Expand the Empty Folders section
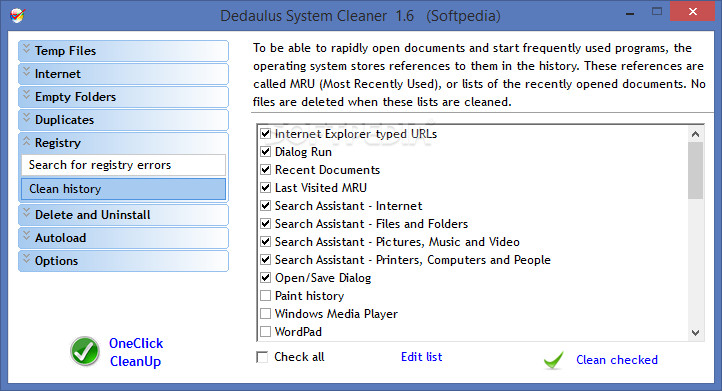This screenshot has width=722, height=391. (123, 97)
